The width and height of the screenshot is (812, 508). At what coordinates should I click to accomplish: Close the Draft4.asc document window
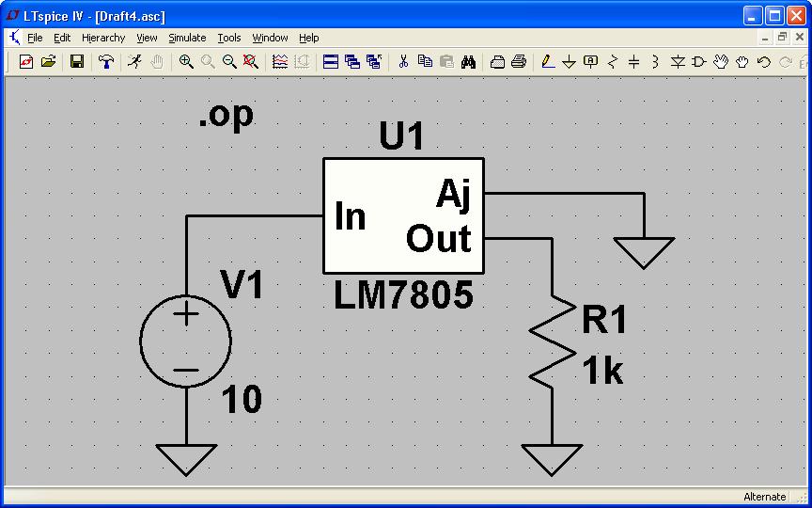tap(800, 38)
